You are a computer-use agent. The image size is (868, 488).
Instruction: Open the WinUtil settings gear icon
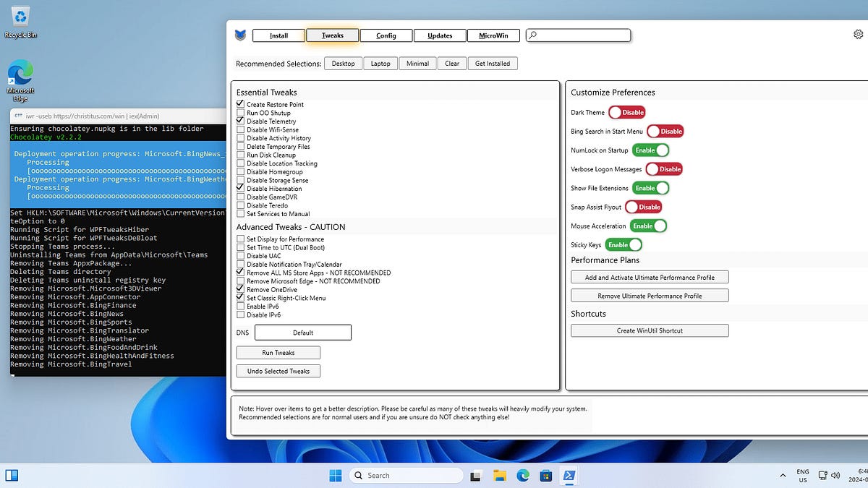click(x=859, y=34)
